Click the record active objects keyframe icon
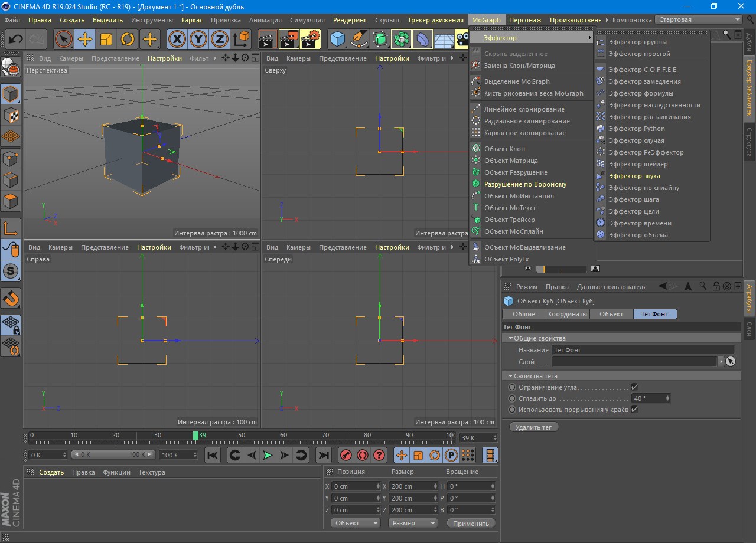 point(346,455)
